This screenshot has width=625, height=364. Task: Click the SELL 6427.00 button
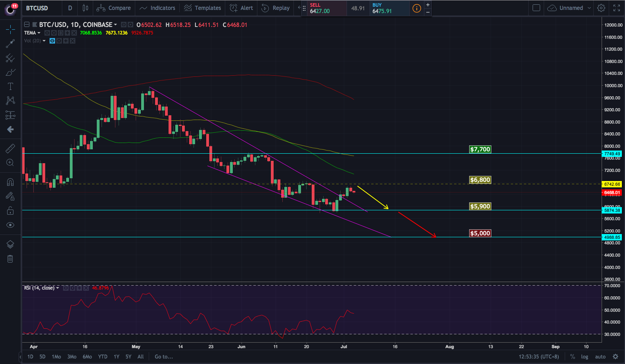click(327, 8)
